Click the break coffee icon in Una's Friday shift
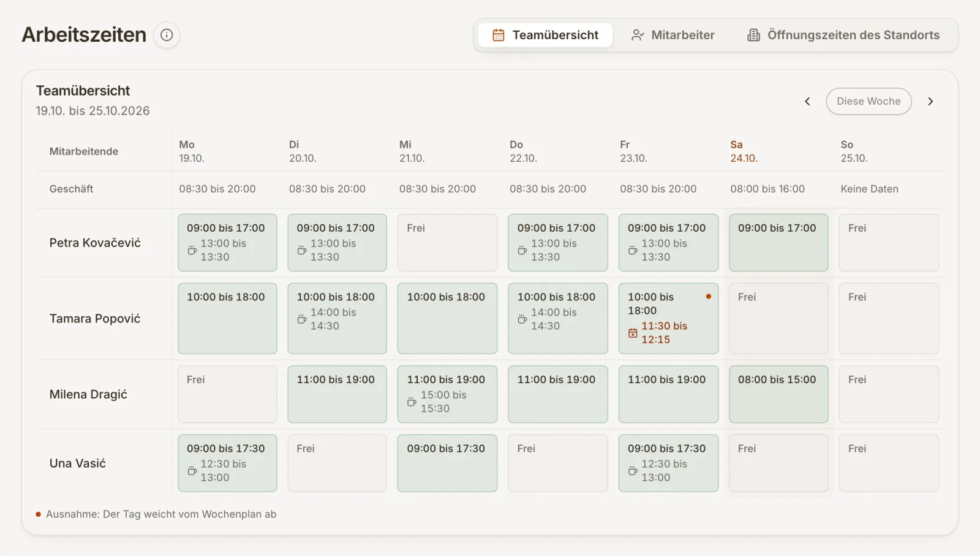The height and width of the screenshot is (556, 980). [633, 471]
